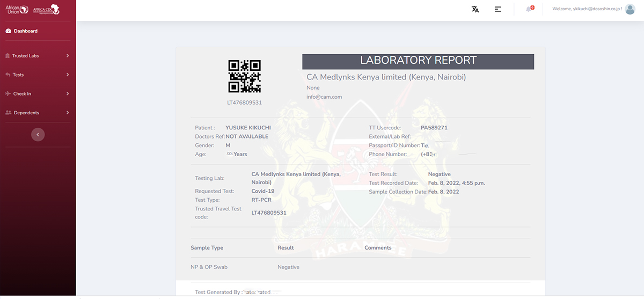The image size is (644, 299).
Task: Click patient name YUSUKE KIKUCHI
Action: 248,128
